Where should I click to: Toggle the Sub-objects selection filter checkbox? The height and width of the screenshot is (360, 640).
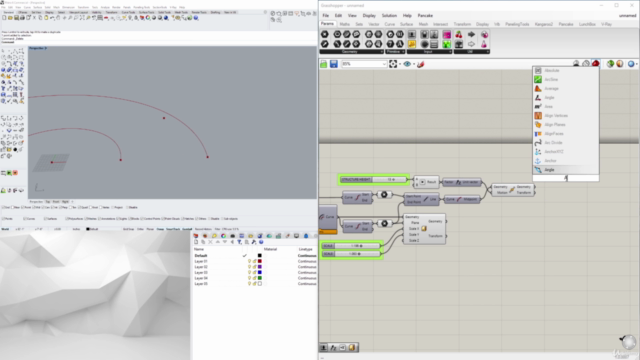pyautogui.click(x=223, y=219)
